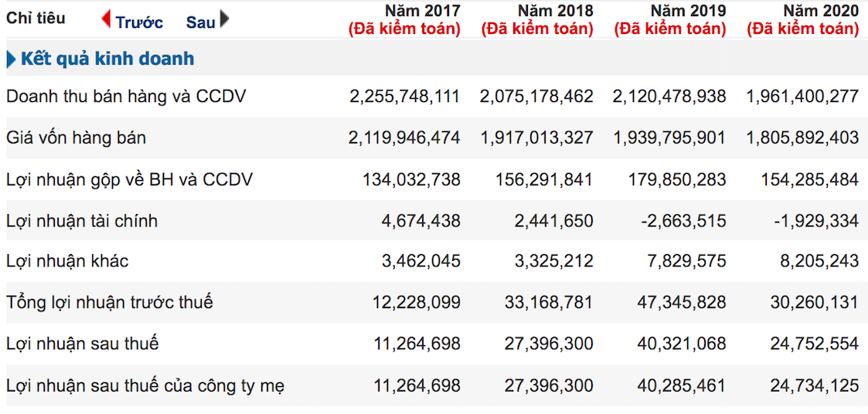The height and width of the screenshot is (414, 868).
Task: Click the black right arrow beside Sau
Action: 224,19
